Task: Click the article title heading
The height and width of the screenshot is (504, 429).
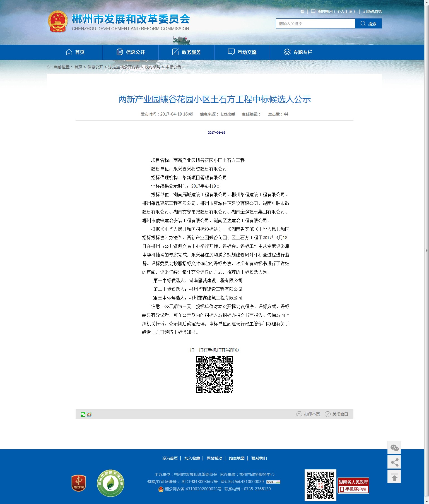Action: (214, 99)
